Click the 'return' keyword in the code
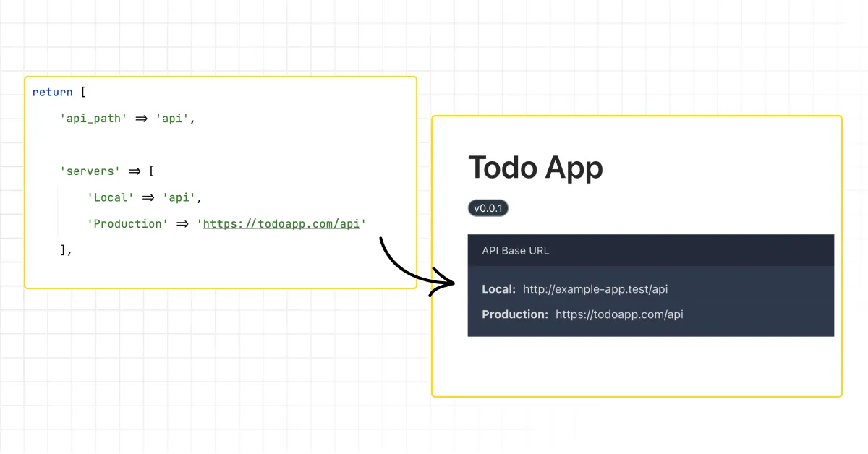Image resolution: width=868 pixels, height=454 pixels. tap(53, 92)
